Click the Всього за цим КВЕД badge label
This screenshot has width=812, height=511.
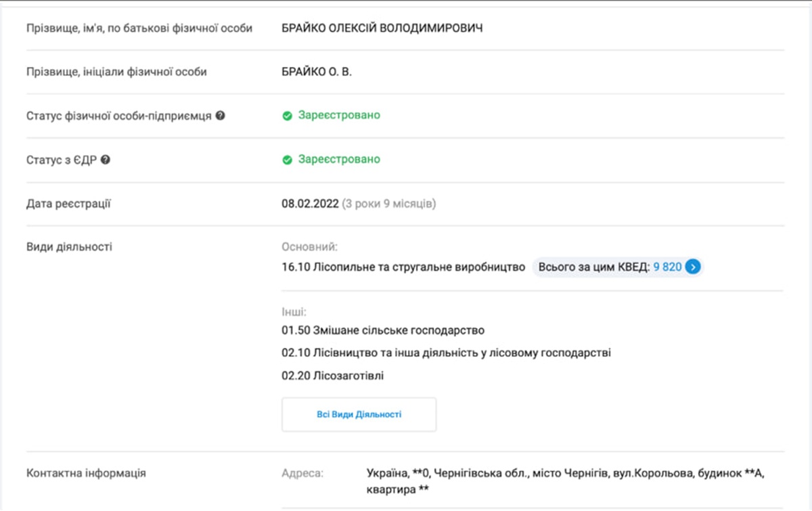click(594, 267)
